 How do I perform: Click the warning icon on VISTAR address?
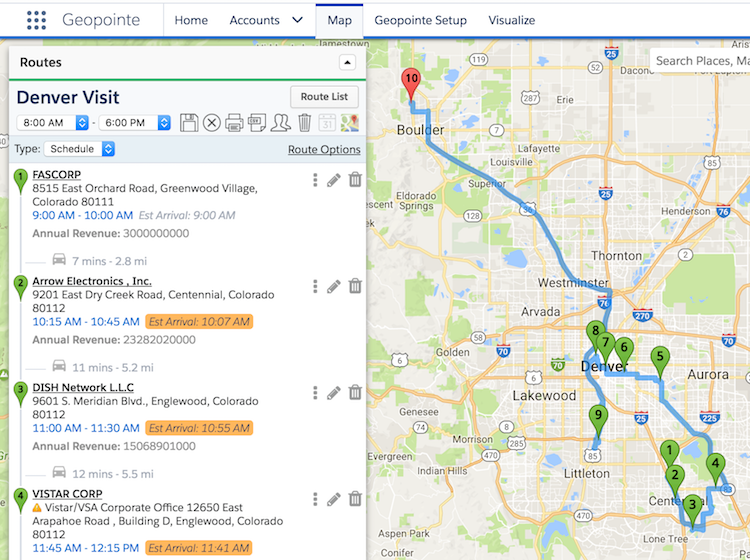[37, 507]
